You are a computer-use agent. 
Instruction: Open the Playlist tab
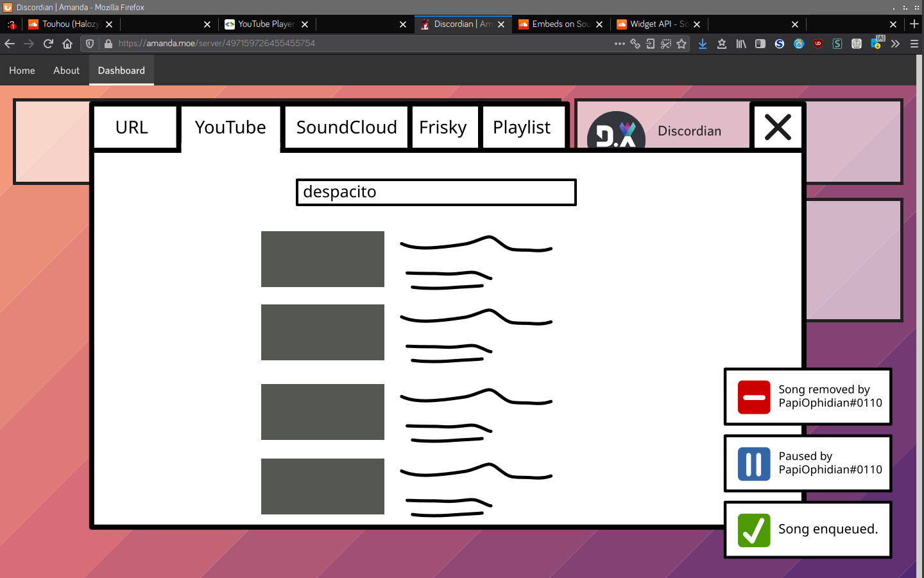tap(522, 127)
